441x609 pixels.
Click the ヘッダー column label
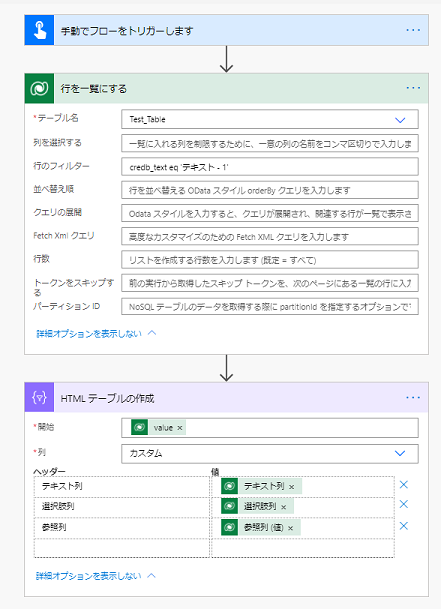[49, 472]
